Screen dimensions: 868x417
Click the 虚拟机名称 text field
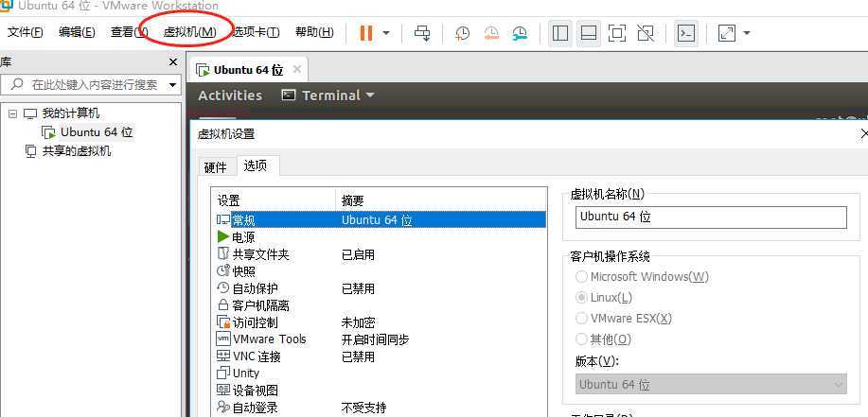(x=711, y=217)
